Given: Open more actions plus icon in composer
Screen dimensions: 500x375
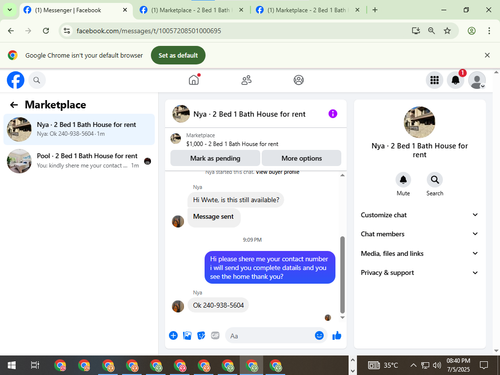Looking at the screenshot, I should click(173, 335).
